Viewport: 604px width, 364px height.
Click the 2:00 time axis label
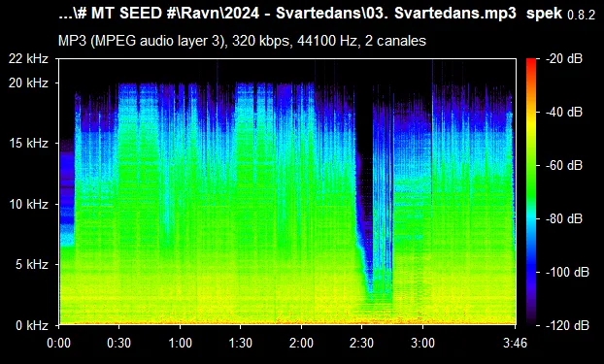[x=301, y=343]
